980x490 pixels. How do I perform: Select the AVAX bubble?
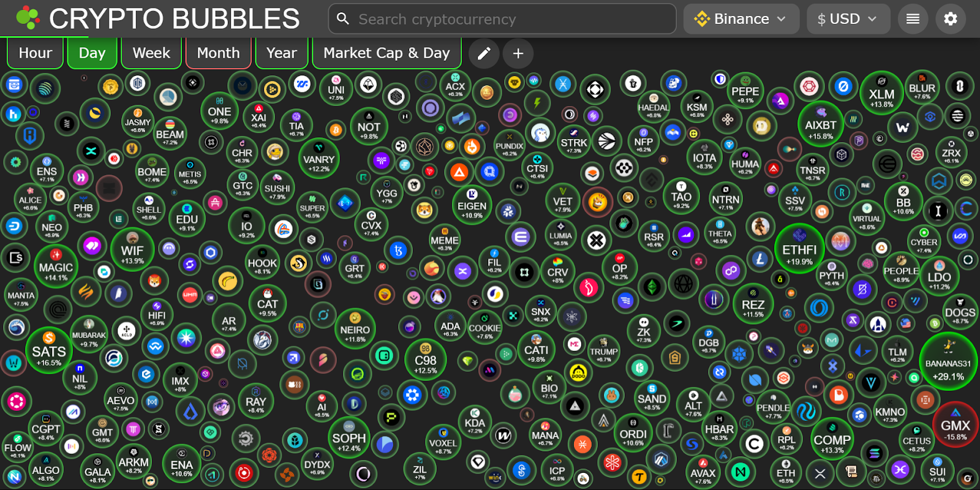click(x=703, y=472)
